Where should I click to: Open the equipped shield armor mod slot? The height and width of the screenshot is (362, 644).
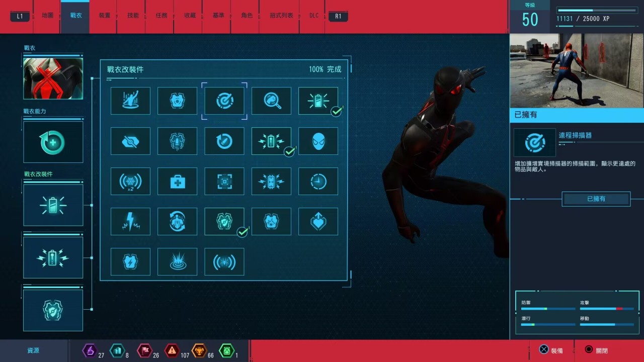pos(53,311)
